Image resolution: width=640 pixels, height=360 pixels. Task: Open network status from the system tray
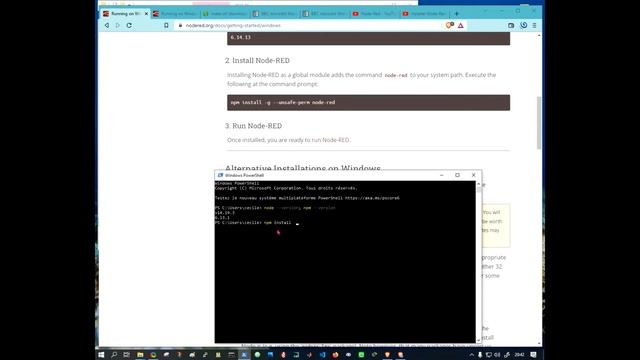coord(489,355)
